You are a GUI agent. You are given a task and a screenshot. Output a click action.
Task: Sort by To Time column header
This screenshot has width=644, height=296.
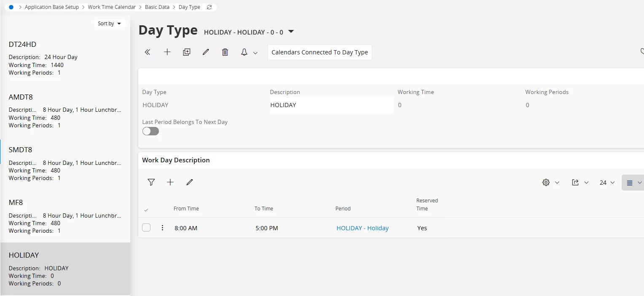pyautogui.click(x=264, y=209)
